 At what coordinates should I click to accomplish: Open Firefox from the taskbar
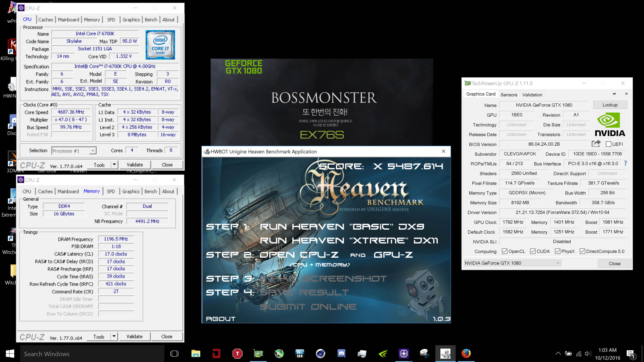point(466,353)
